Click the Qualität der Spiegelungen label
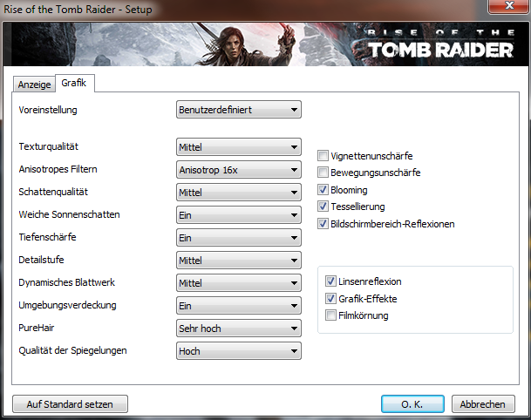This screenshot has width=531, height=420. [x=72, y=350]
